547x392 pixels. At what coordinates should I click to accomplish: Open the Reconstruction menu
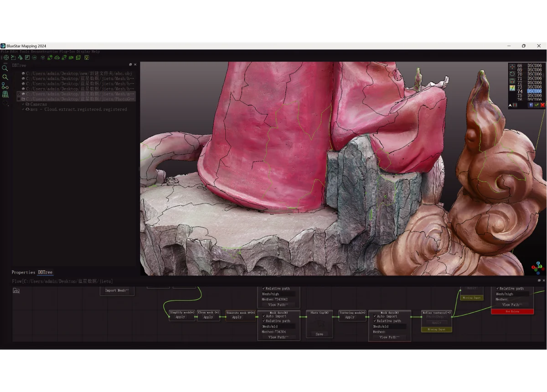pos(45,51)
